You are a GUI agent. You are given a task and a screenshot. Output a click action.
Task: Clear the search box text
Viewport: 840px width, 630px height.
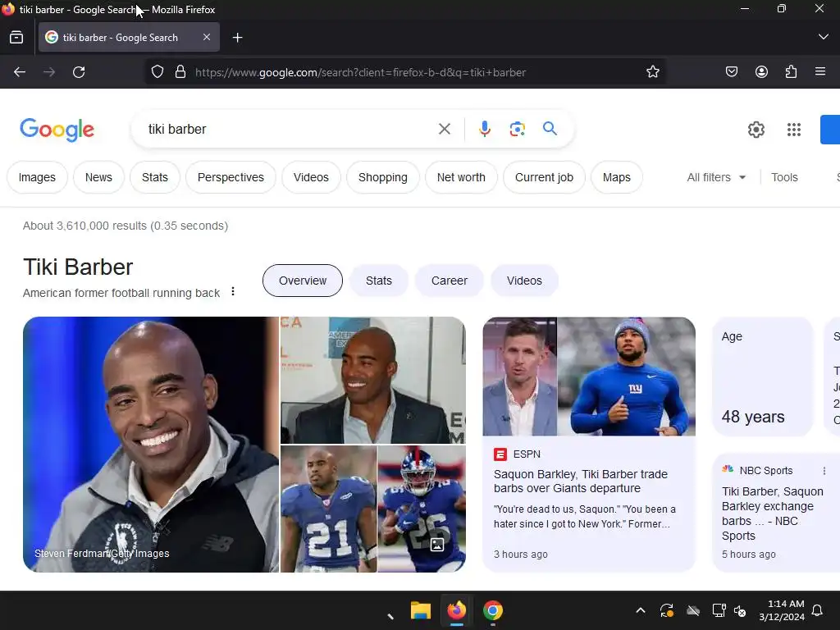444,129
